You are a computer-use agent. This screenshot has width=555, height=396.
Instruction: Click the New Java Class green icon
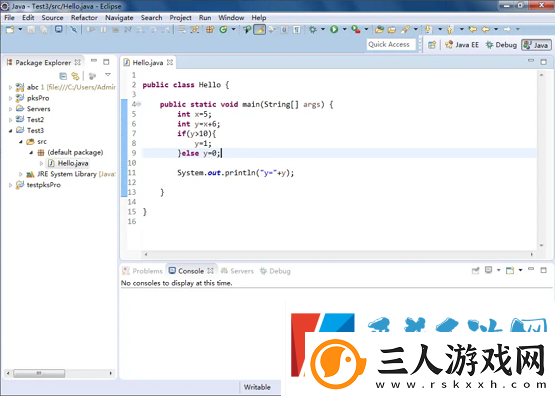pyautogui.click(x=223, y=30)
